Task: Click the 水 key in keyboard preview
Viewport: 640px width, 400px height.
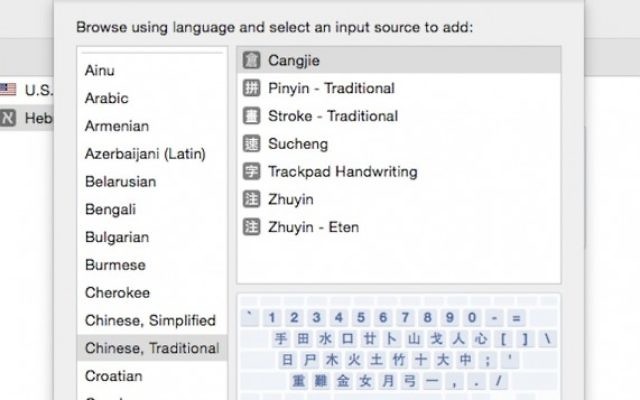Action: tap(325, 338)
